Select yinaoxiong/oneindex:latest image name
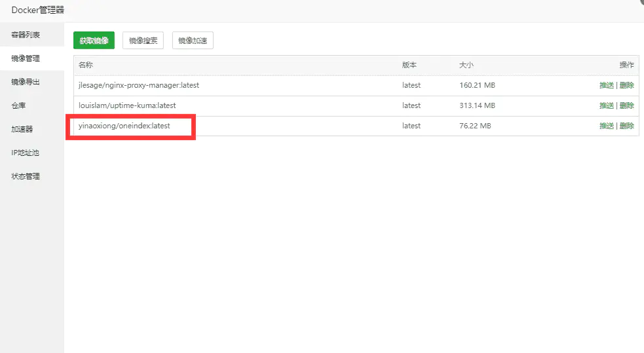This screenshot has width=644, height=353. tap(124, 126)
